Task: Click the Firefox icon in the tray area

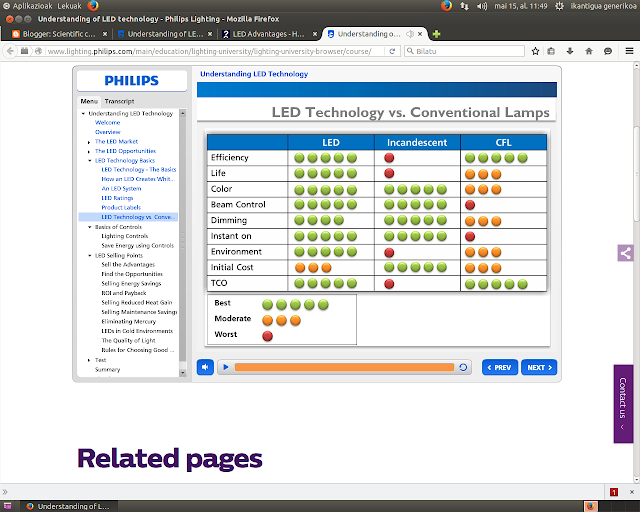Action: (447, 6)
